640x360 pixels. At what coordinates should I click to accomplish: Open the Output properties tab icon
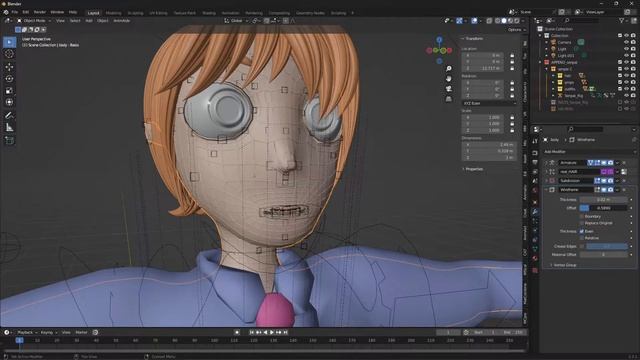pos(535,162)
